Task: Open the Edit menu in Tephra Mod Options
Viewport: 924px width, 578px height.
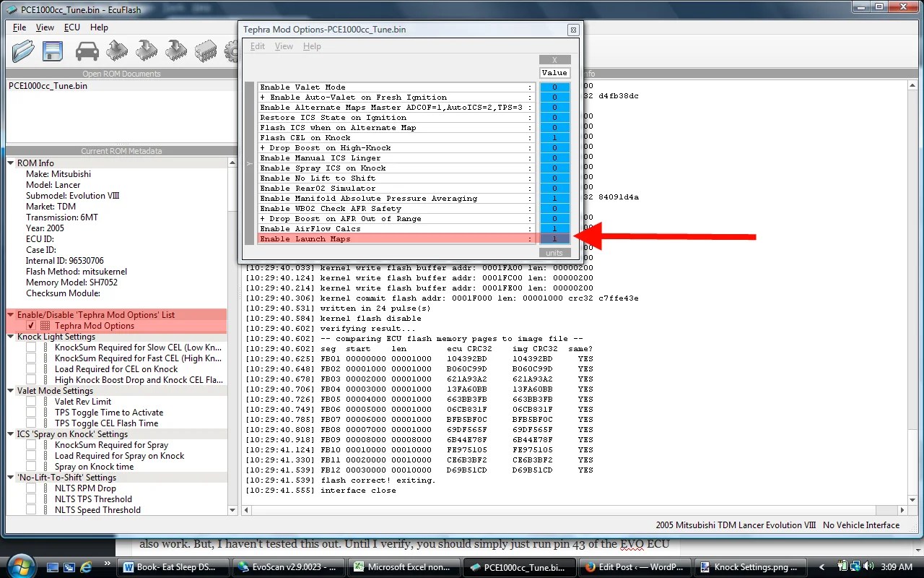Action: click(x=258, y=46)
